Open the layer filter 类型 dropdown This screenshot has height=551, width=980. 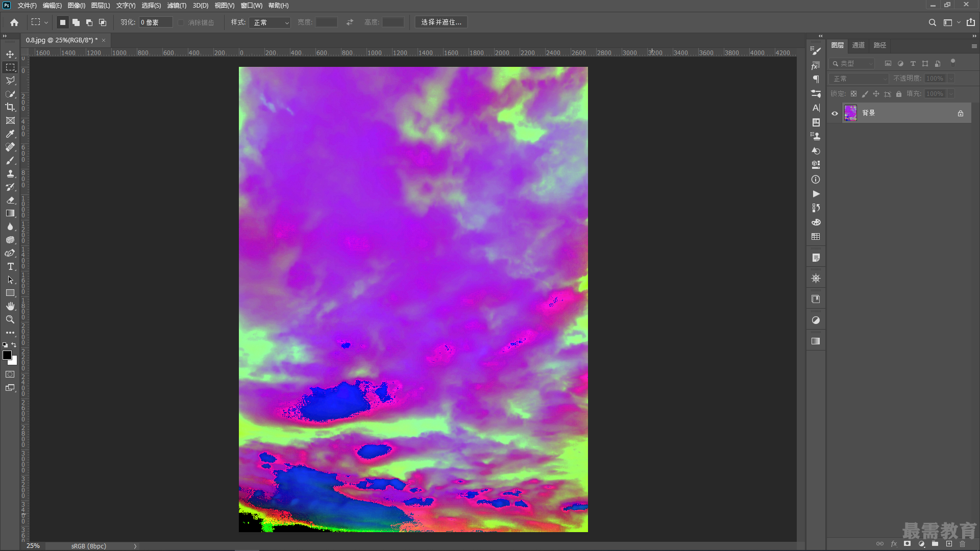(852, 64)
